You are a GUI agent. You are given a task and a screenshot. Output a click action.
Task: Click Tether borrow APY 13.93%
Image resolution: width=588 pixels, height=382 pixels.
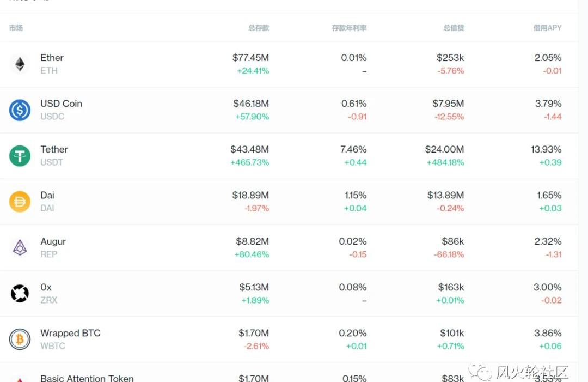click(546, 149)
